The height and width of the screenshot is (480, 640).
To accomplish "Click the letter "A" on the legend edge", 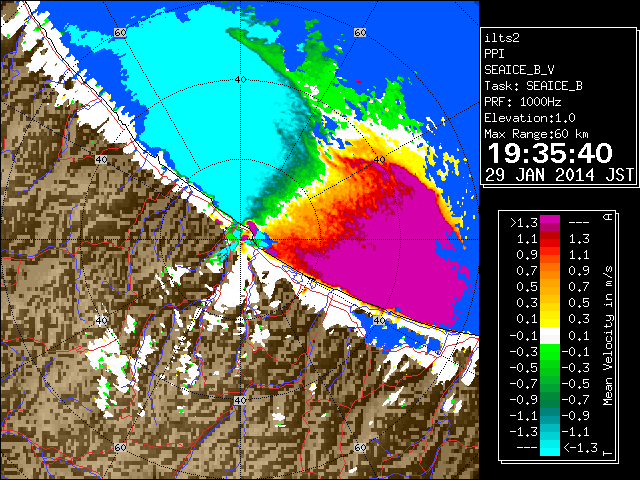I will (x=609, y=217).
